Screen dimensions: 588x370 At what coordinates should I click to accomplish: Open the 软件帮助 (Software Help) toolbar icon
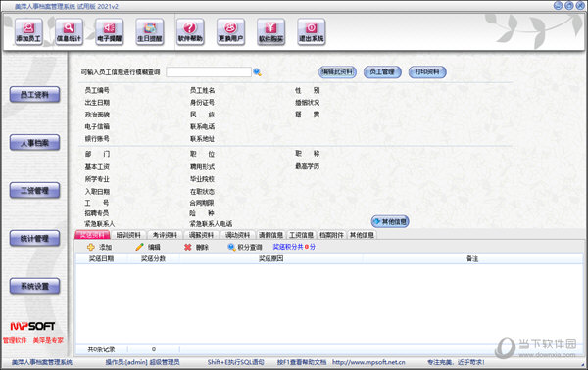click(190, 32)
